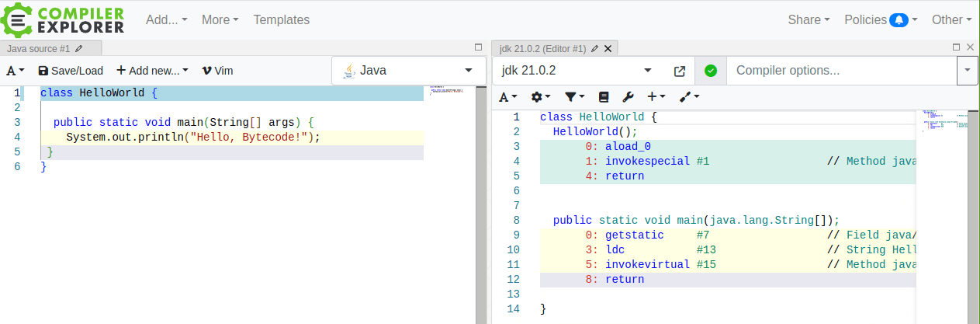
Task: Open Templates
Action: [x=282, y=19]
